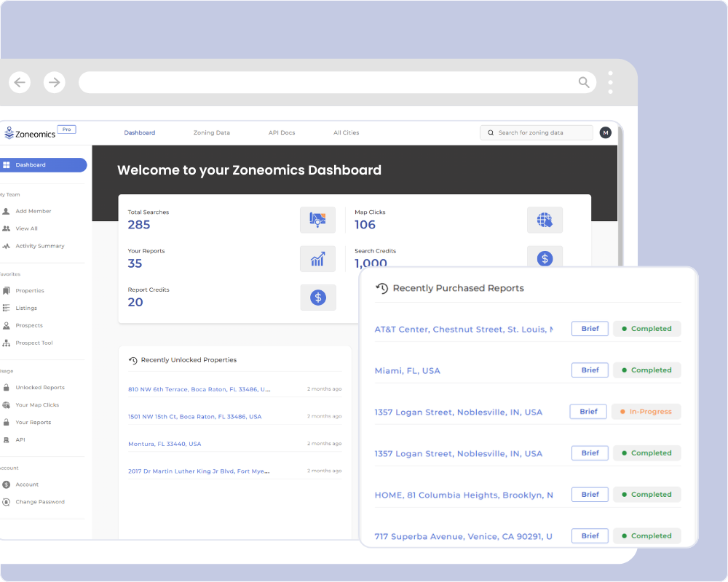Click the Change Password icon

tap(6, 502)
